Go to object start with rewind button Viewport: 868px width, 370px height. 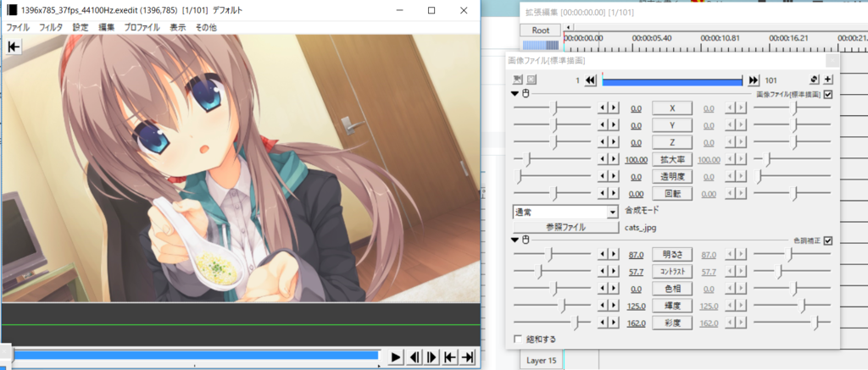[x=590, y=80]
